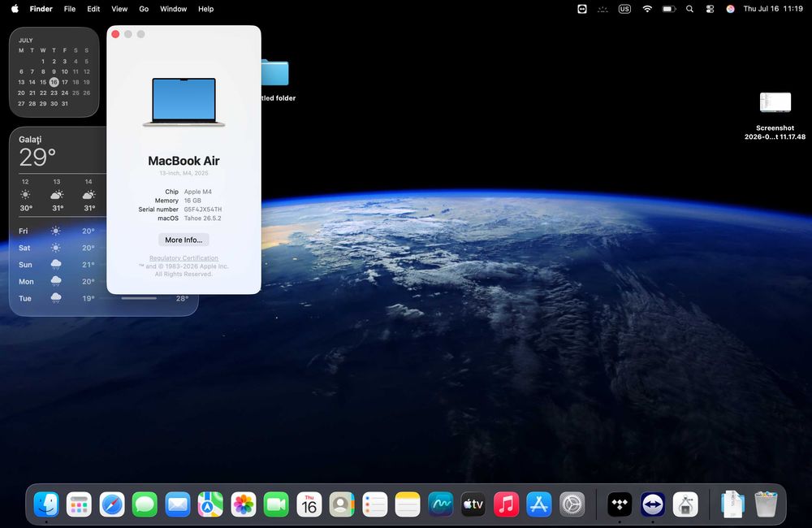This screenshot has height=528, width=812.
Task: Click today's date 16 in the calendar widget
Action: 54,82
